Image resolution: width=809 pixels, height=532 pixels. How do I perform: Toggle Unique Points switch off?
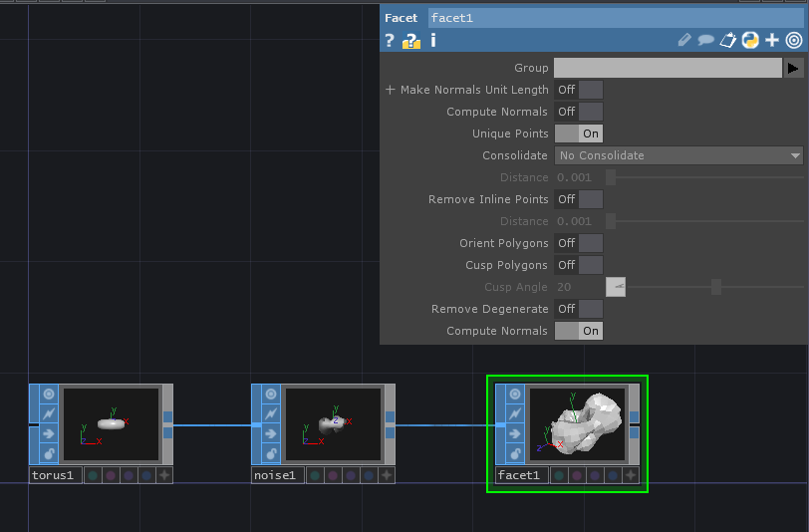pyautogui.click(x=579, y=133)
